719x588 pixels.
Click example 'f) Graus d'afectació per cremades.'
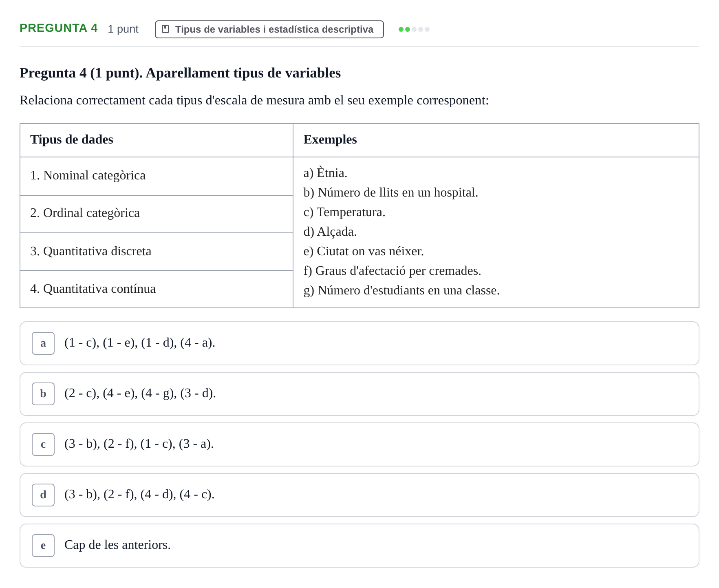pos(392,271)
